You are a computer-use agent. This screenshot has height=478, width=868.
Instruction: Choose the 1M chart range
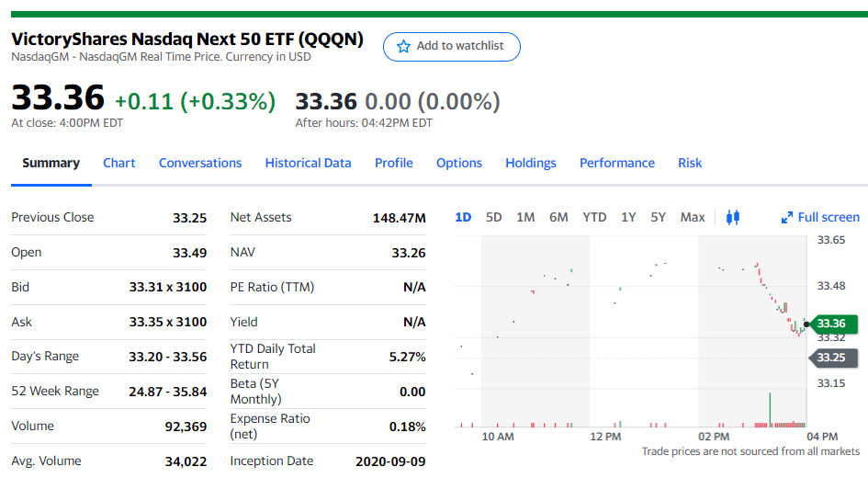pos(525,217)
